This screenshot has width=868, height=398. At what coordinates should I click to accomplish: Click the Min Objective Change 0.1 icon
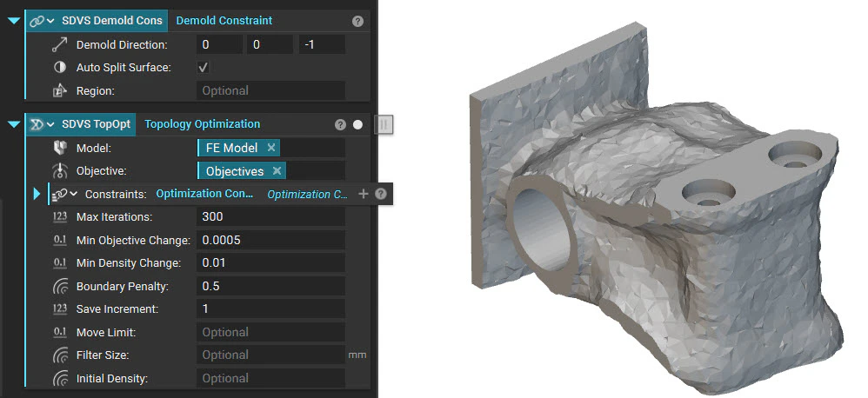pyautogui.click(x=60, y=240)
